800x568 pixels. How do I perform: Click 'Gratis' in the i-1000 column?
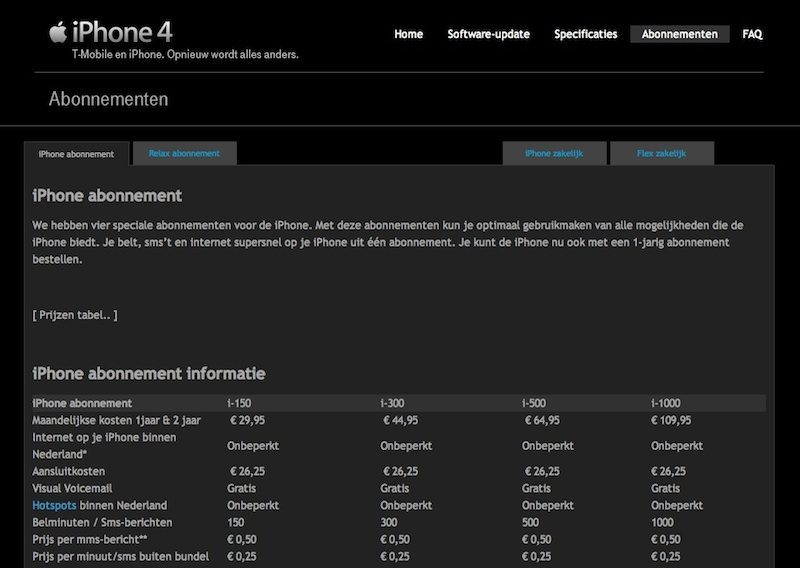(665, 488)
